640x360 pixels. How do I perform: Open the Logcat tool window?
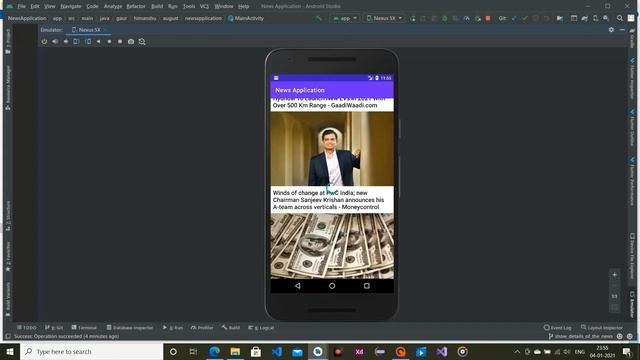[261, 327]
